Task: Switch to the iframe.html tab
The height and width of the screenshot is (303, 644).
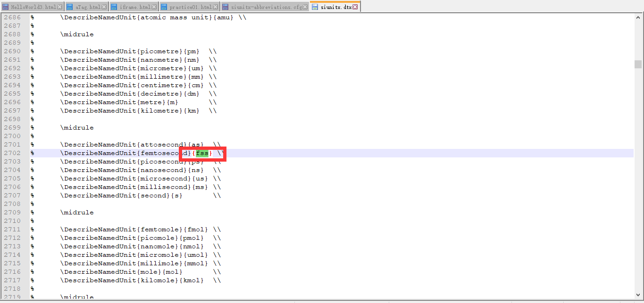Action: point(134,7)
